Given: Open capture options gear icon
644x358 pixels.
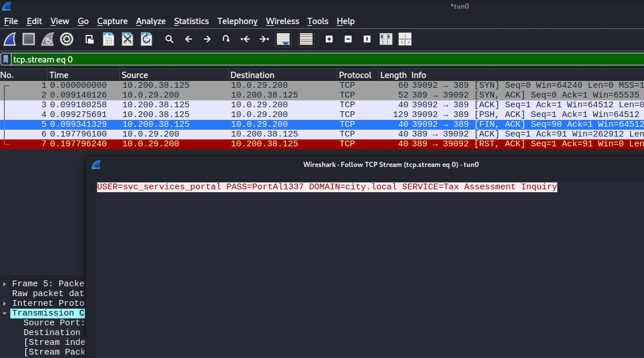Looking at the screenshot, I should coord(67,39).
